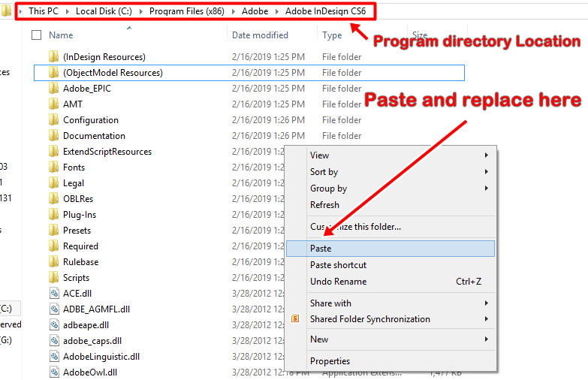
Task: Select the Presets folder name
Action: coord(77,230)
